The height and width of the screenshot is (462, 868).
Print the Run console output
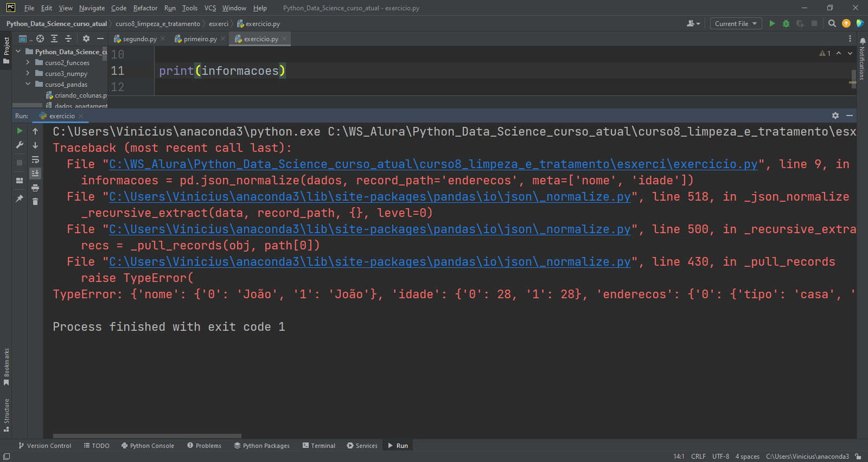click(35, 188)
